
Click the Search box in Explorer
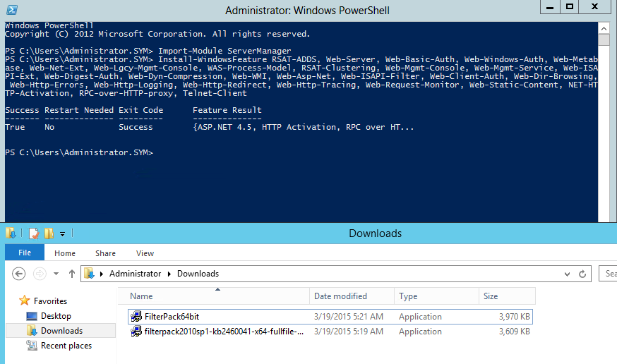point(608,273)
